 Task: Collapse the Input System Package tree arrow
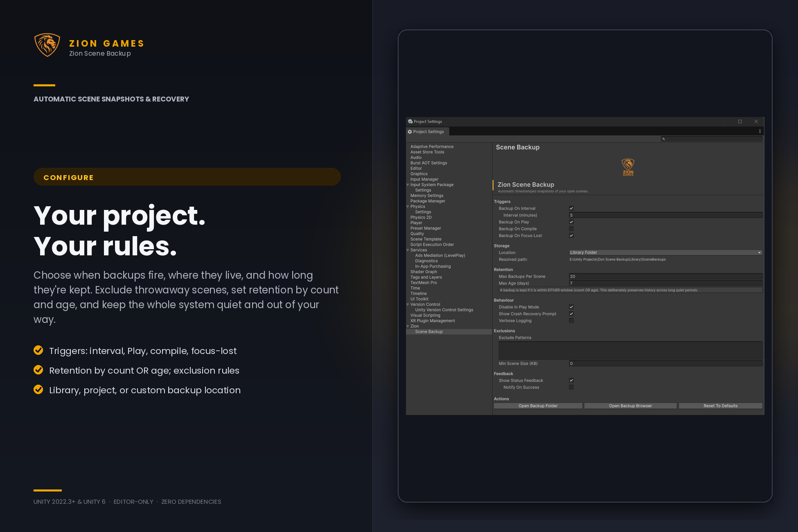pos(408,185)
